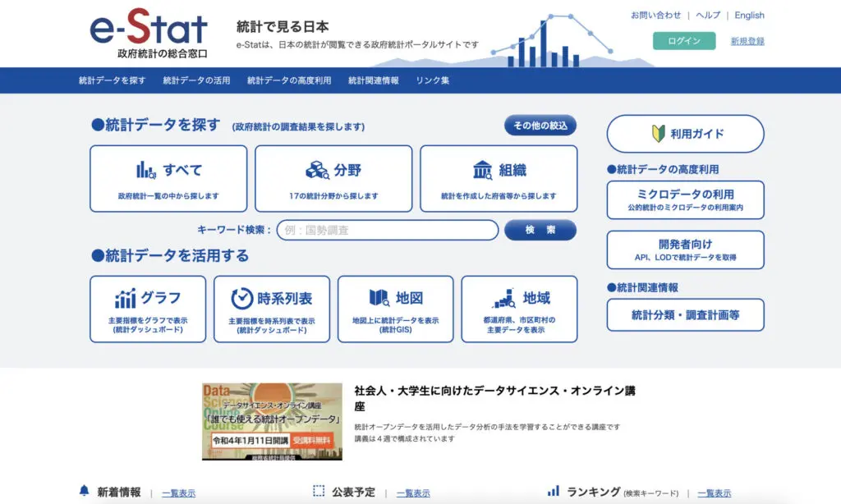Click the ログイン button

[x=684, y=41]
